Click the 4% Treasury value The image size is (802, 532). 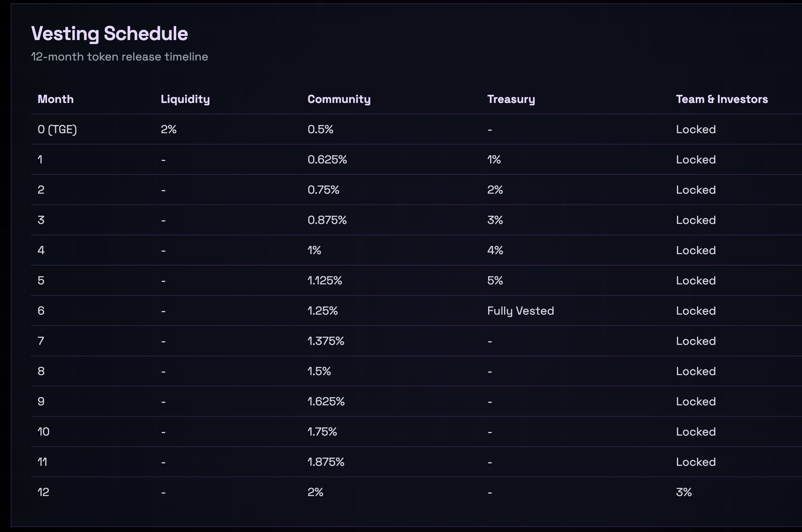tap(495, 250)
